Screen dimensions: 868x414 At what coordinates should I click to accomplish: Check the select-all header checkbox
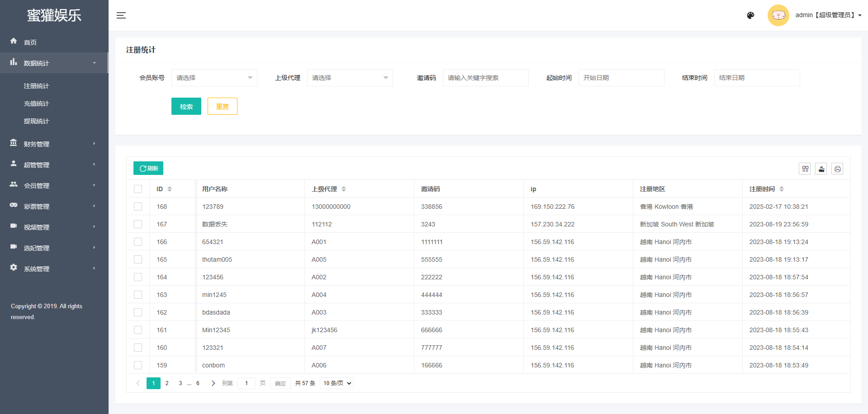pos(138,189)
